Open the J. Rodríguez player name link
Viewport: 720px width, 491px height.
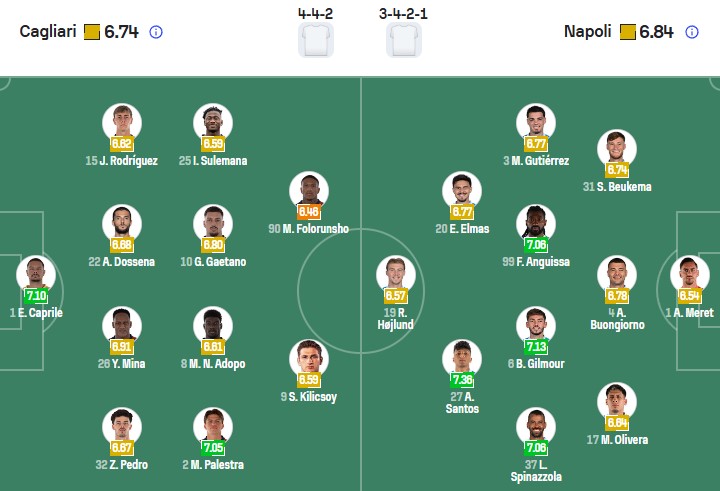[x=121, y=161]
